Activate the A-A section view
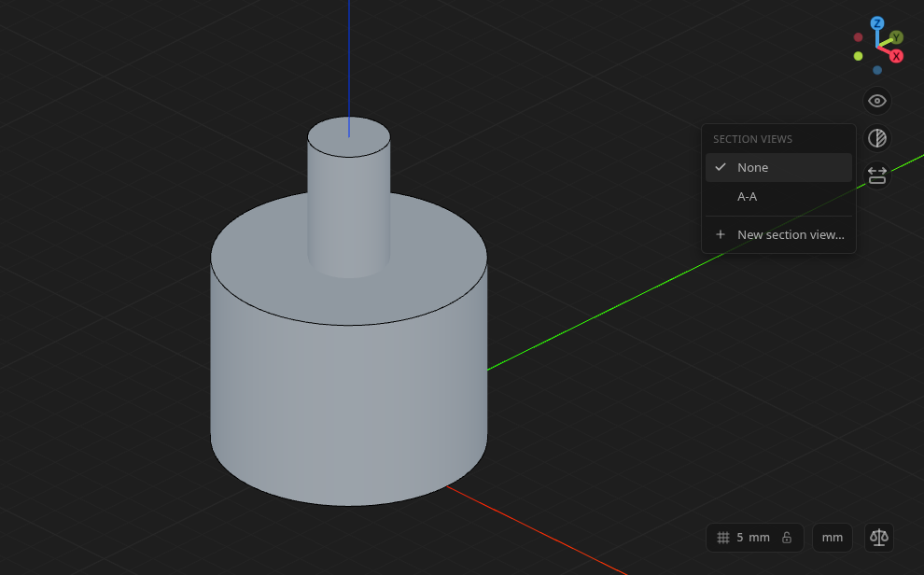Screen dimensions: 924x575 778,197
